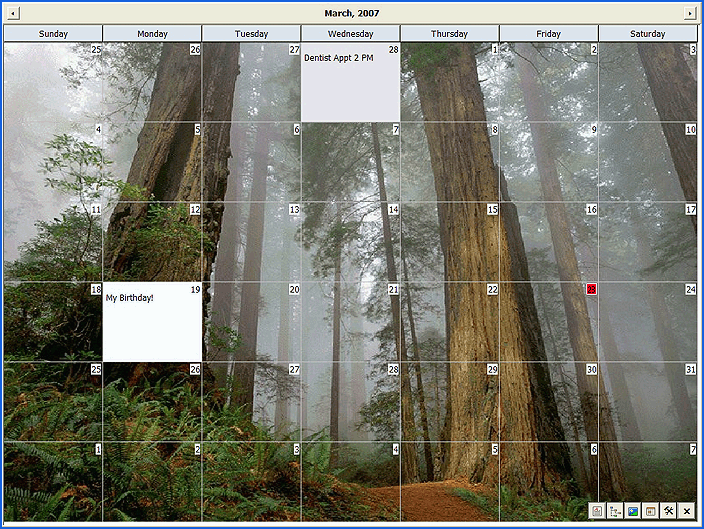Click date number 10
Image resolution: width=704 pixels, height=529 pixels.
(x=691, y=130)
